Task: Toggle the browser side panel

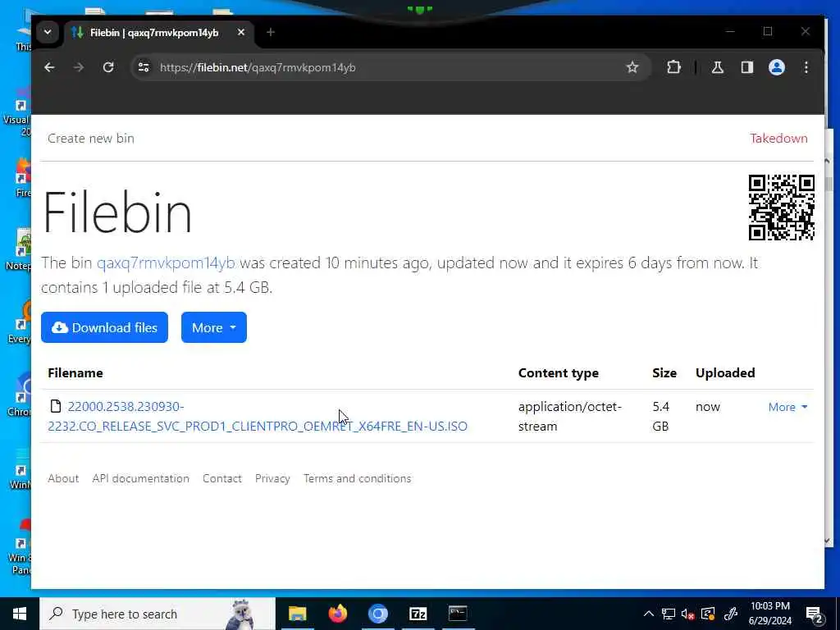Action: pos(746,67)
